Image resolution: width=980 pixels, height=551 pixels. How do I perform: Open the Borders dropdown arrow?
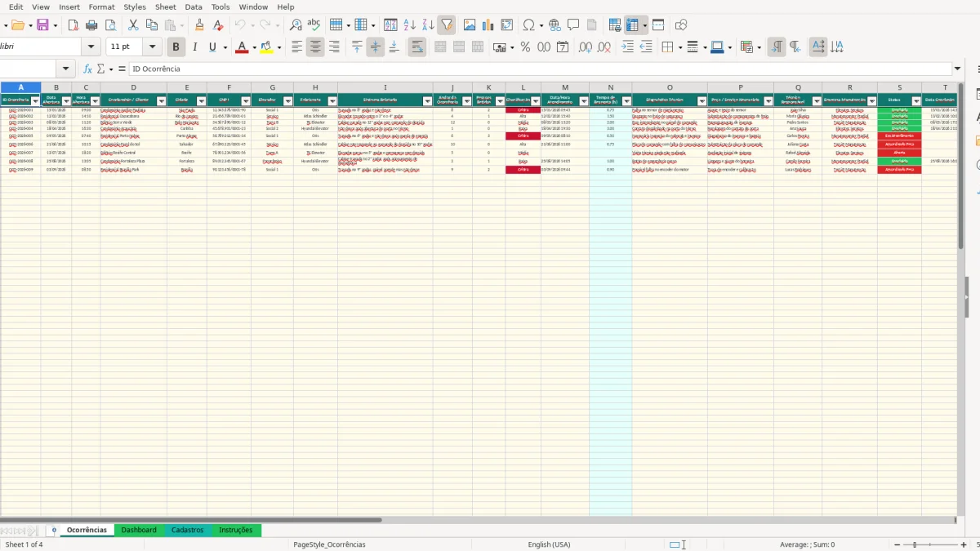679,47
